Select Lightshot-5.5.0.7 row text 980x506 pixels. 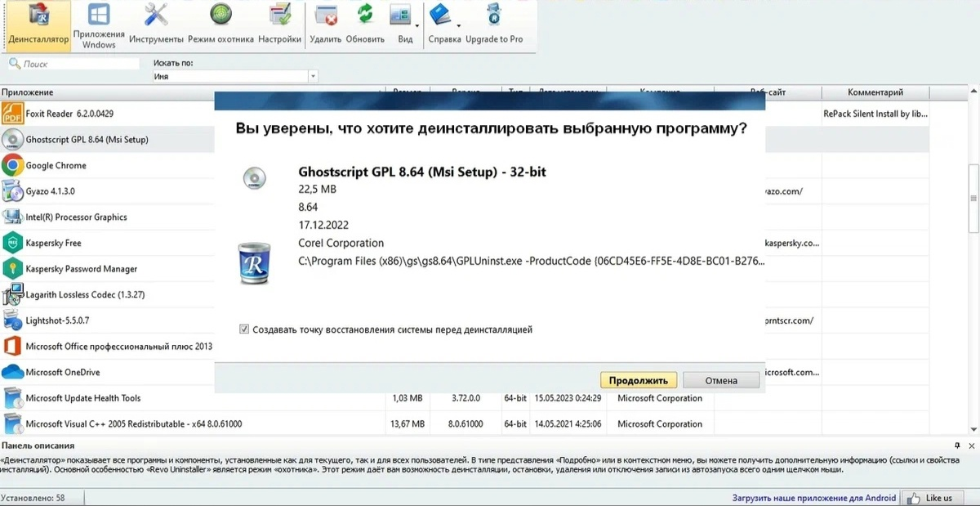point(57,320)
